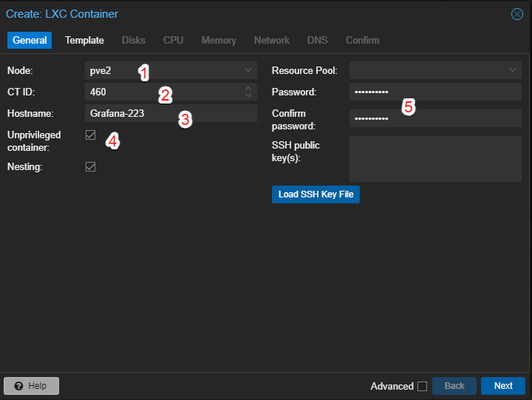
Task: Expand the Node dropdown
Action: (x=248, y=71)
